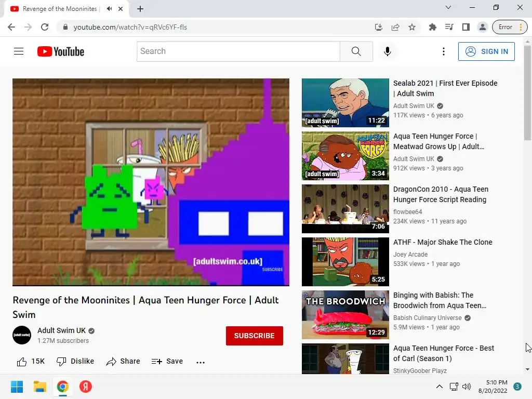Open a new browser tab

pos(140,9)
